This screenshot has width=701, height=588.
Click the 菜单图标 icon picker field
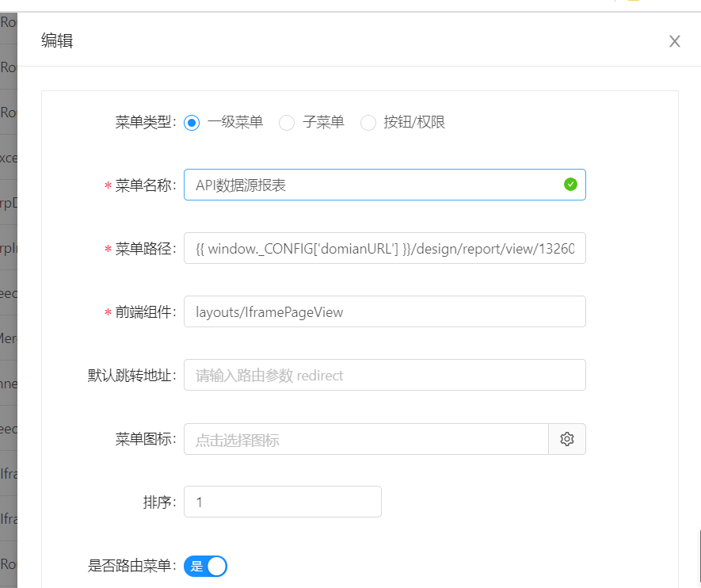(366, 439)
